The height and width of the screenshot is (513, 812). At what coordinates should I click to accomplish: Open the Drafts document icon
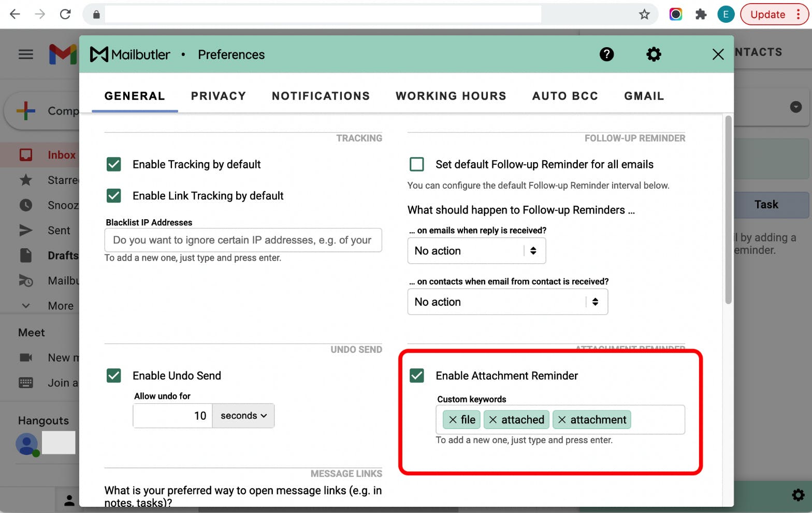click(x=26, y=255)
